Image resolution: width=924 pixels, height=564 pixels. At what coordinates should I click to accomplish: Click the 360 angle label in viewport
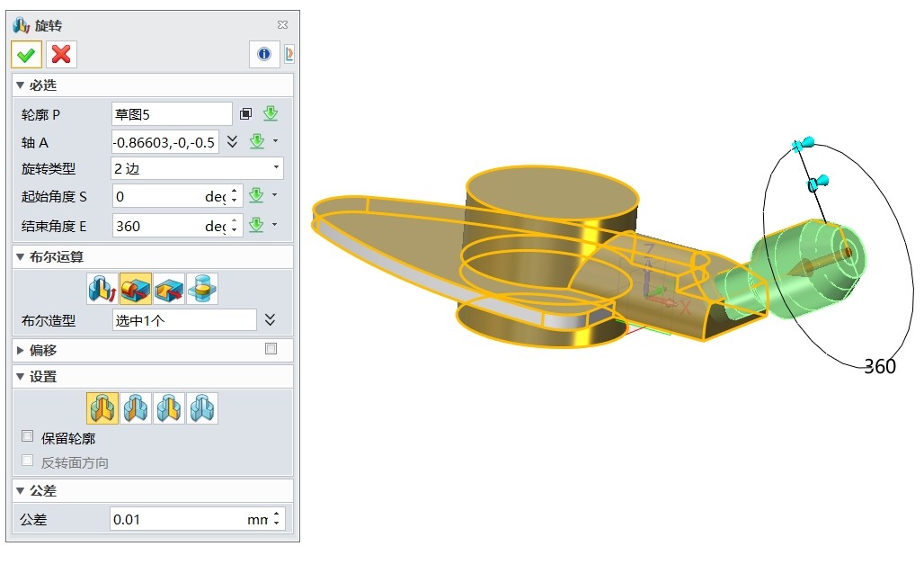coord(880,366)
